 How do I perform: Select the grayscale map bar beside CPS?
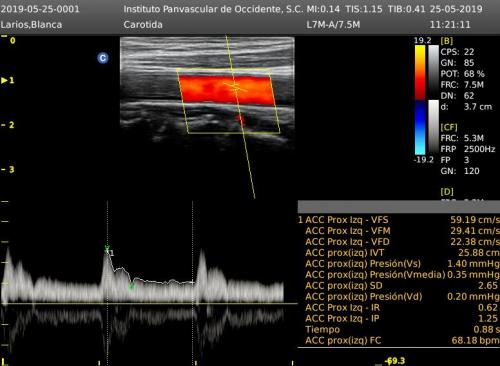(x=433, y=71)
